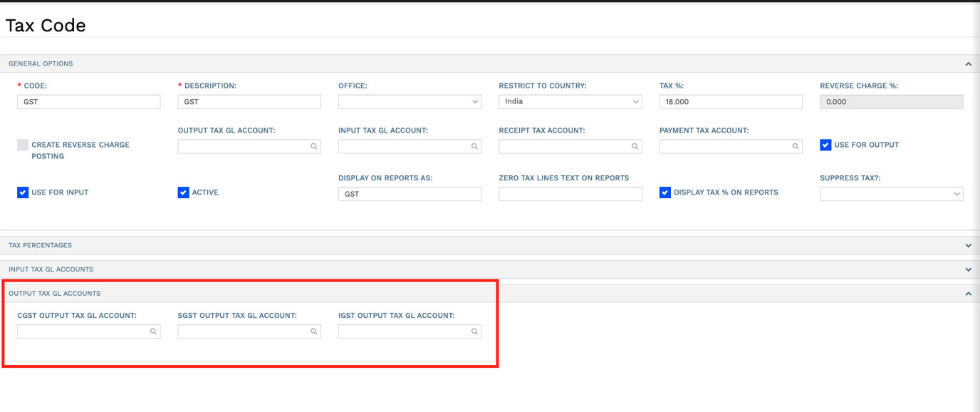The height and width of the screenshot is (412, 980).
Task: Uncheck the Use For Output checkbox
Action: point(825,145)
